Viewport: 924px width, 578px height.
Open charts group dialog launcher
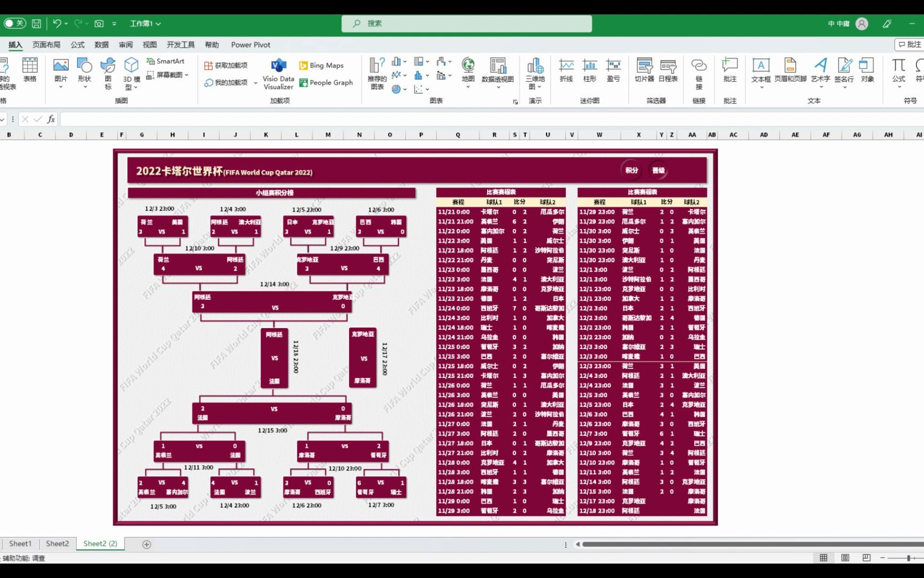pyautogui.click(x=515, y=102)
